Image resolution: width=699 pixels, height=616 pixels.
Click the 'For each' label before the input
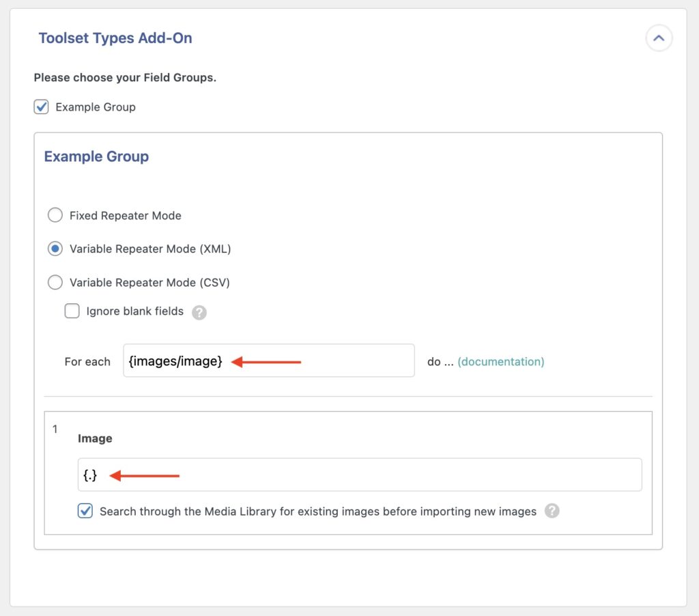click(x=87, y=361)
